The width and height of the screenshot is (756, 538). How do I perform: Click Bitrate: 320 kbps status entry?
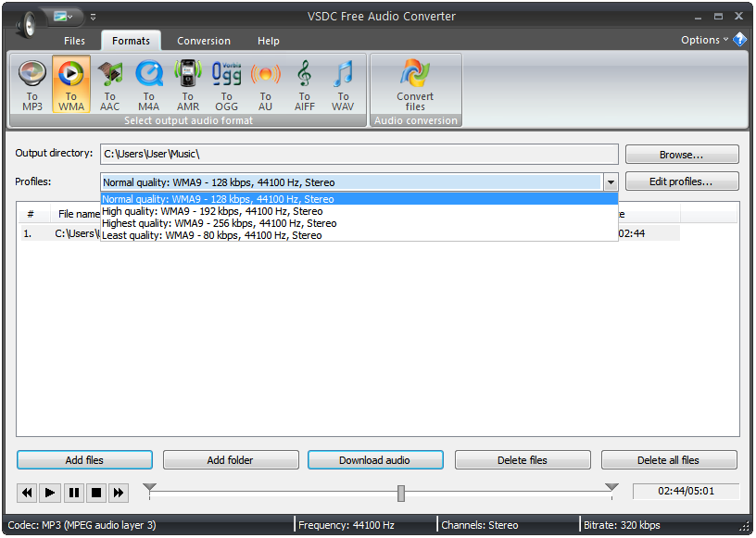pos(622,525)
